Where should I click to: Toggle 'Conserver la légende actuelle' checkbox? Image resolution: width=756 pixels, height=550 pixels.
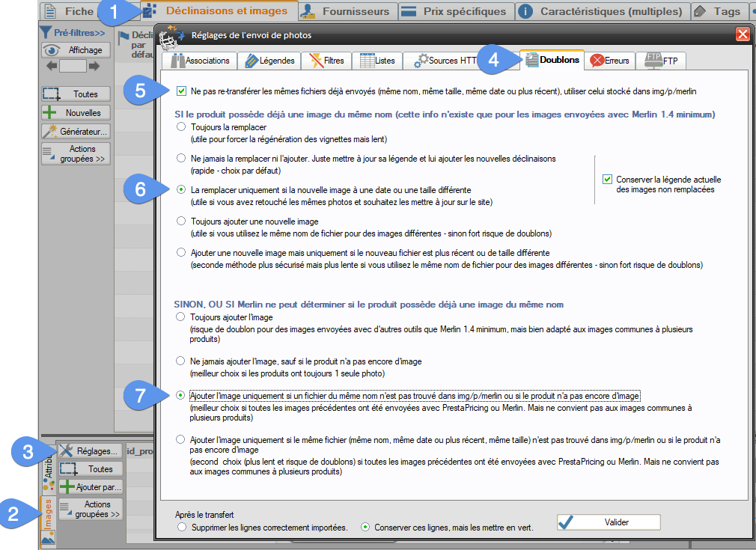point(607,180)
